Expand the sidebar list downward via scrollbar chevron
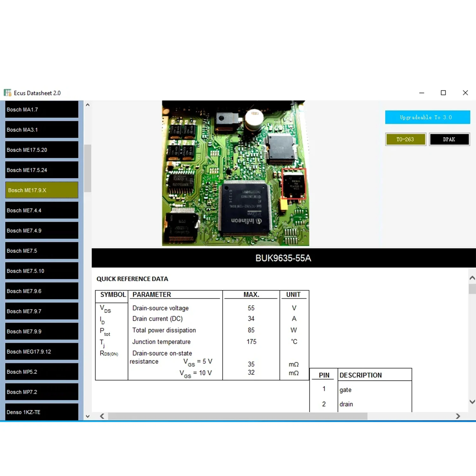 [x=88, y=416]
